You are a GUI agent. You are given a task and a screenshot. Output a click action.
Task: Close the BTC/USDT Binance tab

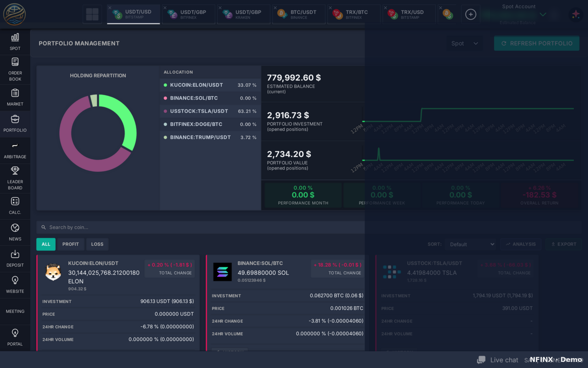pyautogui.click(x=275, y=8)
